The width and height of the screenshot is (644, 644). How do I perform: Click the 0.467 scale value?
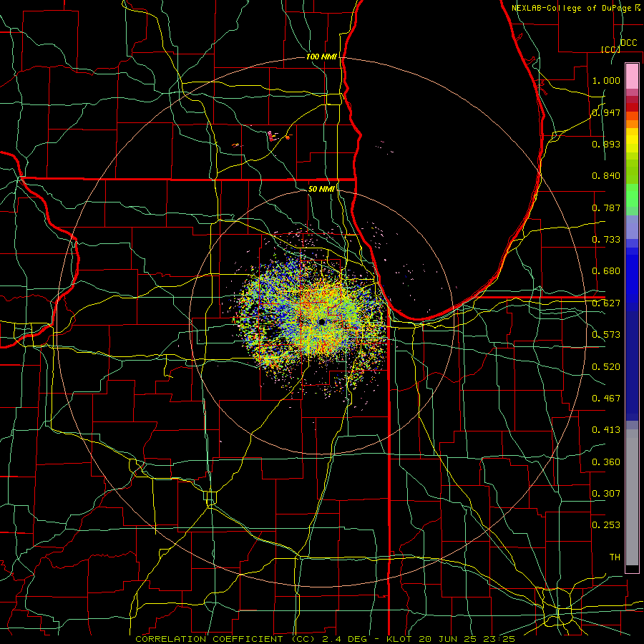tap(606, 399)
